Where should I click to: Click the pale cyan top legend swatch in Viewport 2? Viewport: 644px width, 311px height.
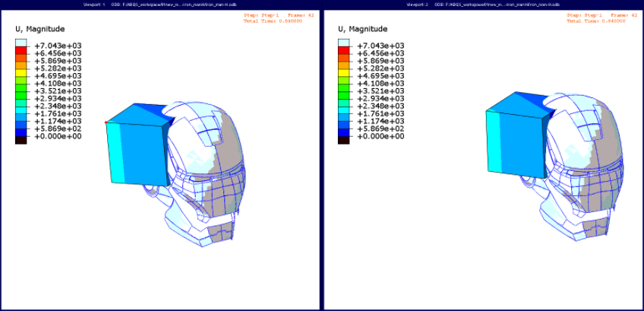[344, 43]
